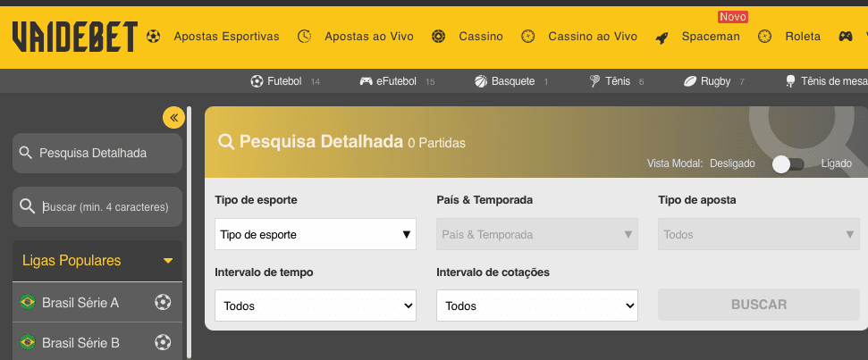Toggle the Vista Modal switch
Screen dimensions: 868x360
pos(788,164)
